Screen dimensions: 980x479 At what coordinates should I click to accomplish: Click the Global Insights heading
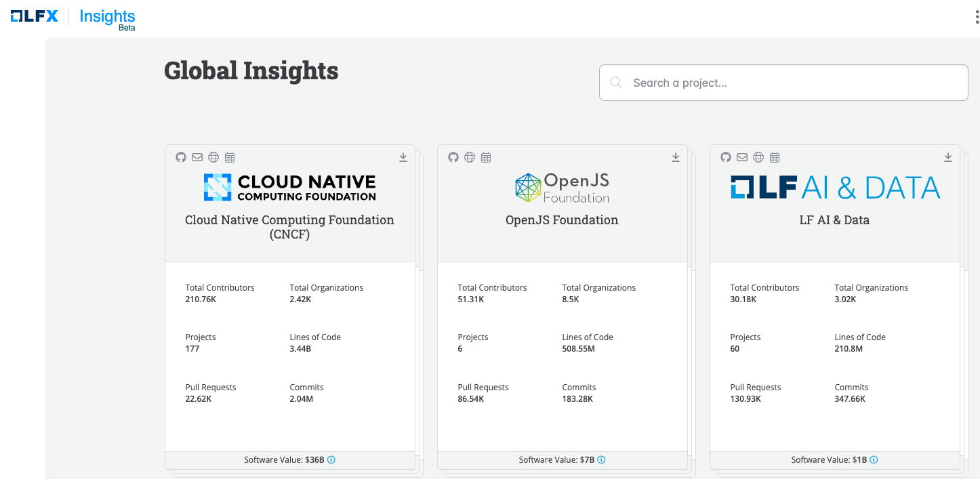click(251, 70)
